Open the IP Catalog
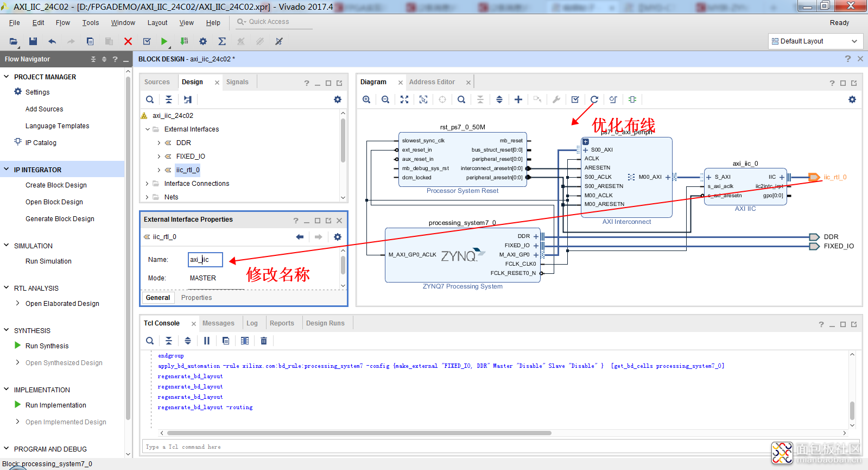Viewport: 868px width, 470px height. pyautogui.click(x=41, y=143)
